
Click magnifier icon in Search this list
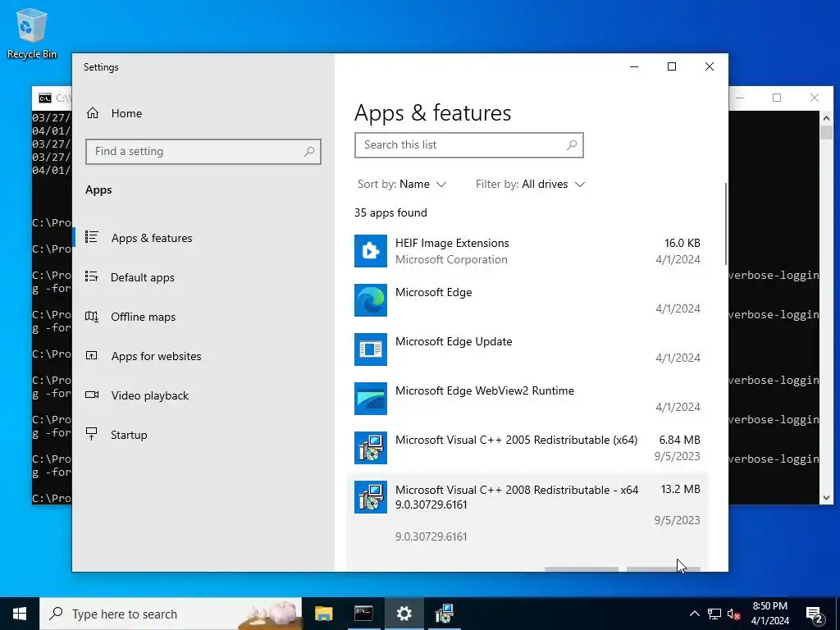click(x=572, y=144)
